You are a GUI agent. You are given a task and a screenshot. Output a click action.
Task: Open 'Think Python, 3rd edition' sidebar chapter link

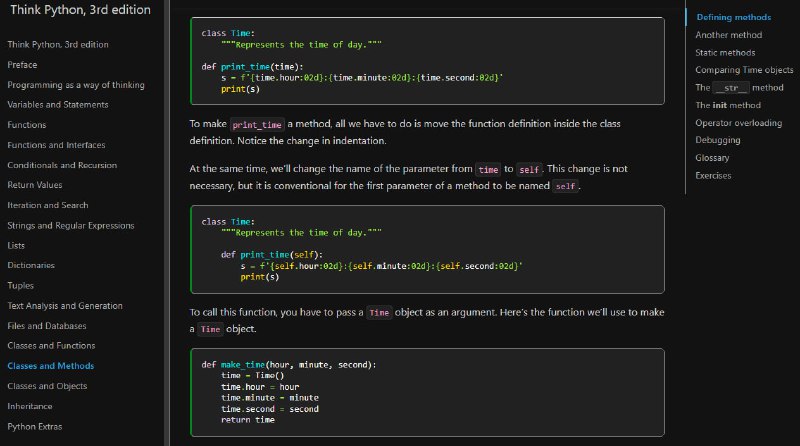coord(58,44)
